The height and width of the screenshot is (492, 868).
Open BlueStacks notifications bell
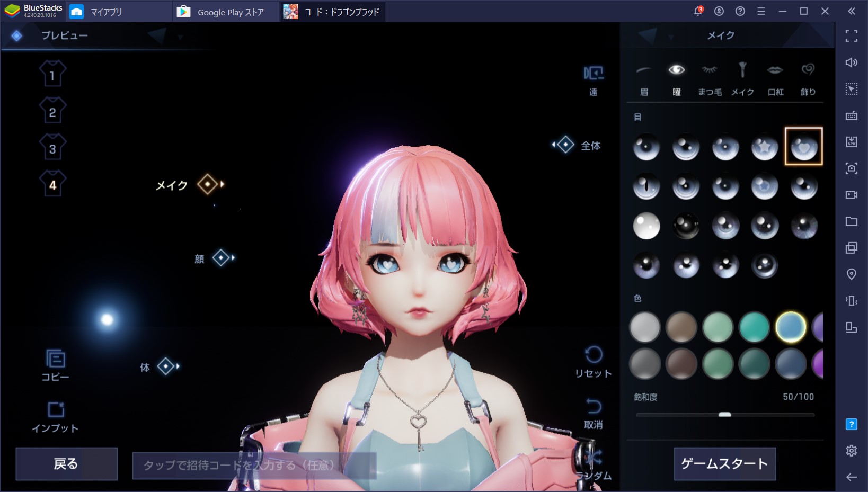coord(698,11)
